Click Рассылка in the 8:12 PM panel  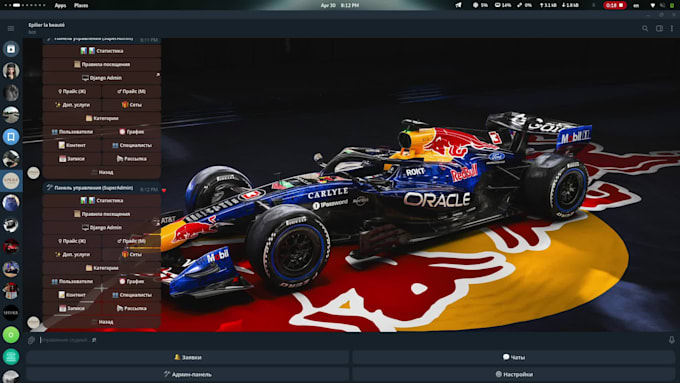pyautogui.click(x=131, y=308)
